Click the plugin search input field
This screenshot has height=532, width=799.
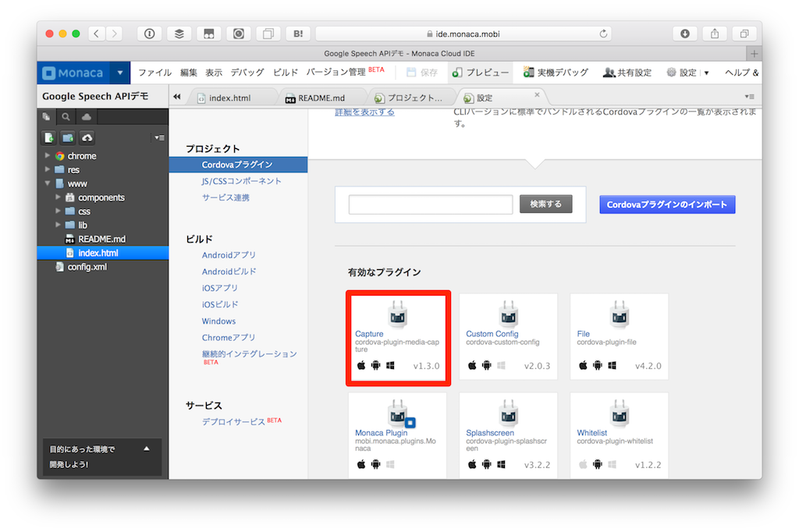(431, 204)
